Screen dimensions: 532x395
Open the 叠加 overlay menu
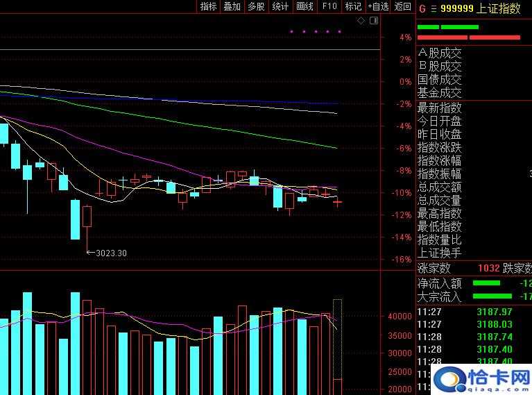point(232,6)
